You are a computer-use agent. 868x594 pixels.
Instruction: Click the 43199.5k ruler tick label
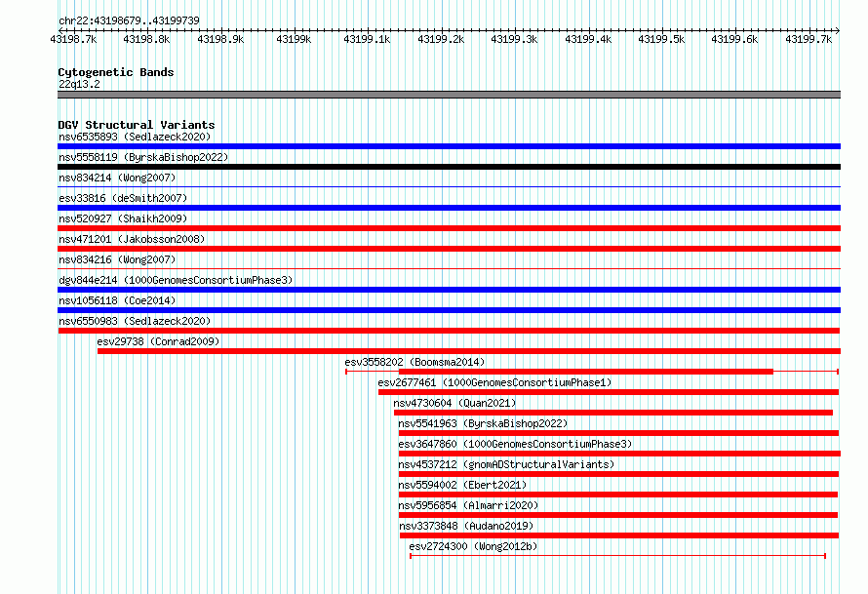(x=661, y=39)
